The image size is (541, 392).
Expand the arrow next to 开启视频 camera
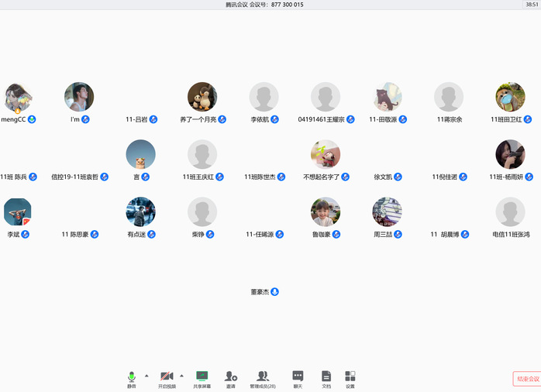pyautogui.click(x=181, y=375)
